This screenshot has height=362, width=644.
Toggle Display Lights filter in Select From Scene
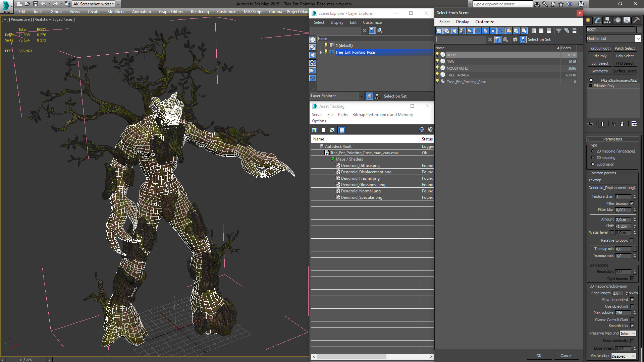point(454,31)
